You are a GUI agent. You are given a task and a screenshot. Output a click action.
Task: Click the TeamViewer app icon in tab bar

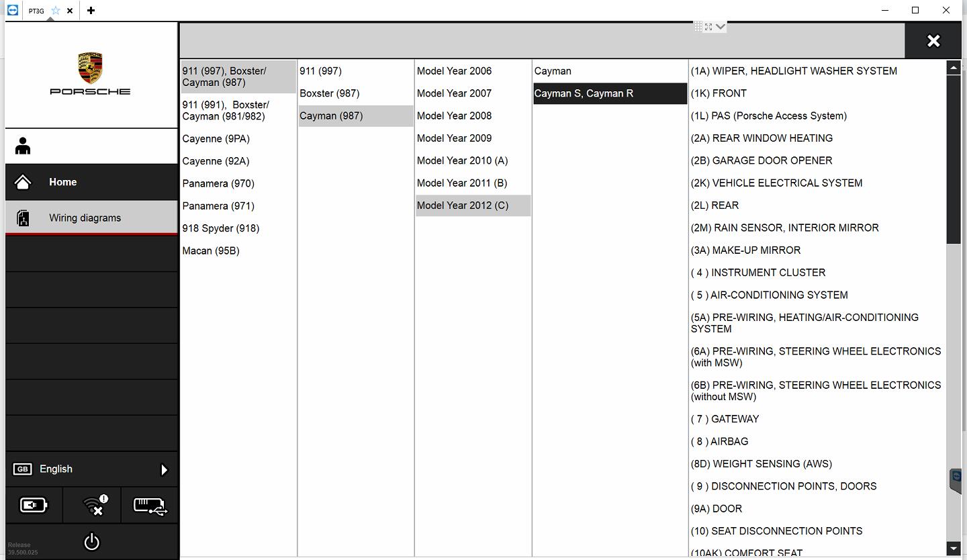tap(12, 10)
